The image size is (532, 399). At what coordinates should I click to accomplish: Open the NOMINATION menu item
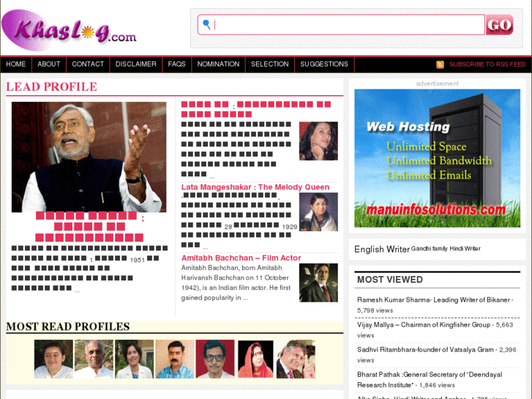pyautogui.click(x=219, y=64)
